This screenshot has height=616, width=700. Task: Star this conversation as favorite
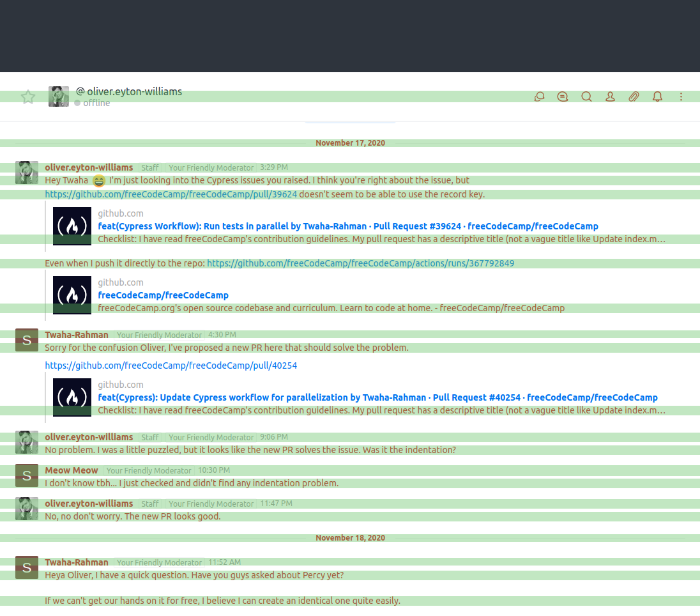(x=28, y=96)
